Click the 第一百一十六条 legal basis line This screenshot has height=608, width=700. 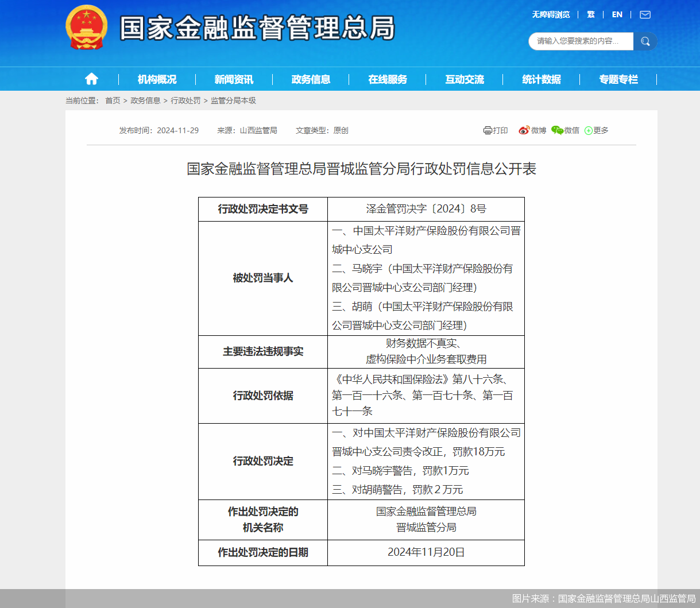pyautogui.click(x=423, y=396)
